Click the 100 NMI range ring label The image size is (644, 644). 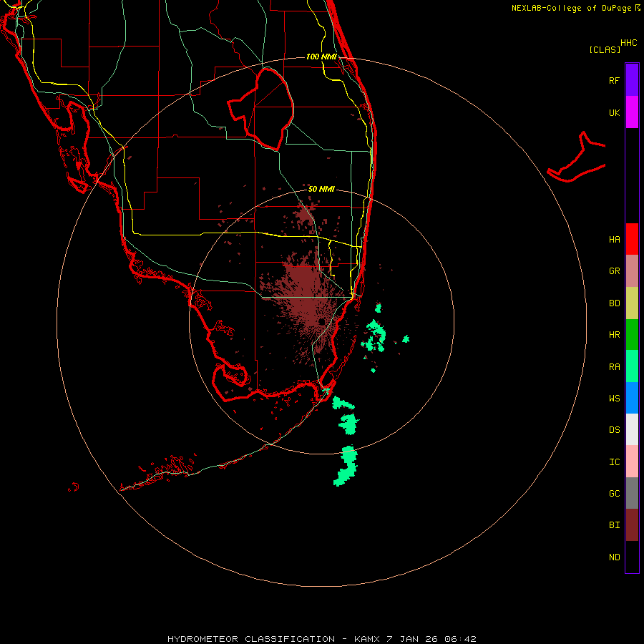pyautogui.click(x=321, y=57)
